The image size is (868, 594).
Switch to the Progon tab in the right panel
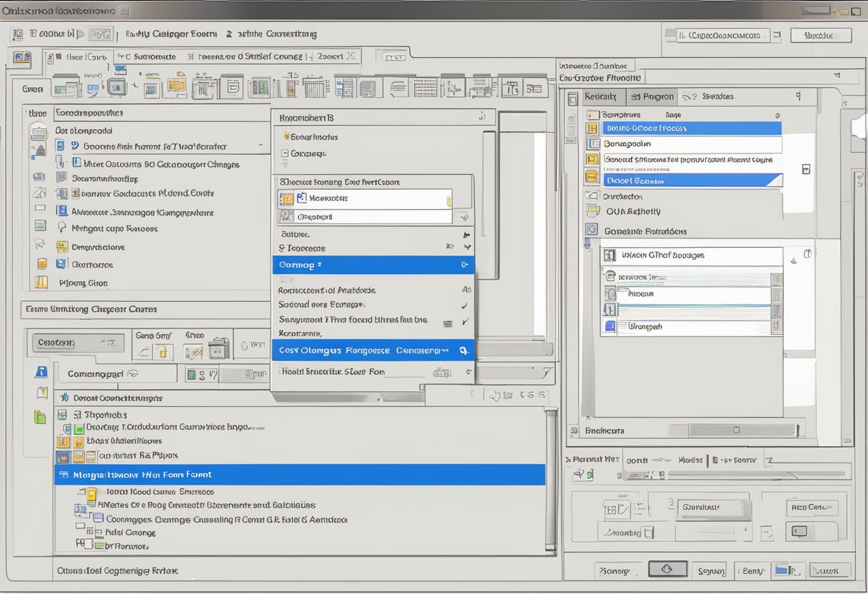tap(652, 96)
